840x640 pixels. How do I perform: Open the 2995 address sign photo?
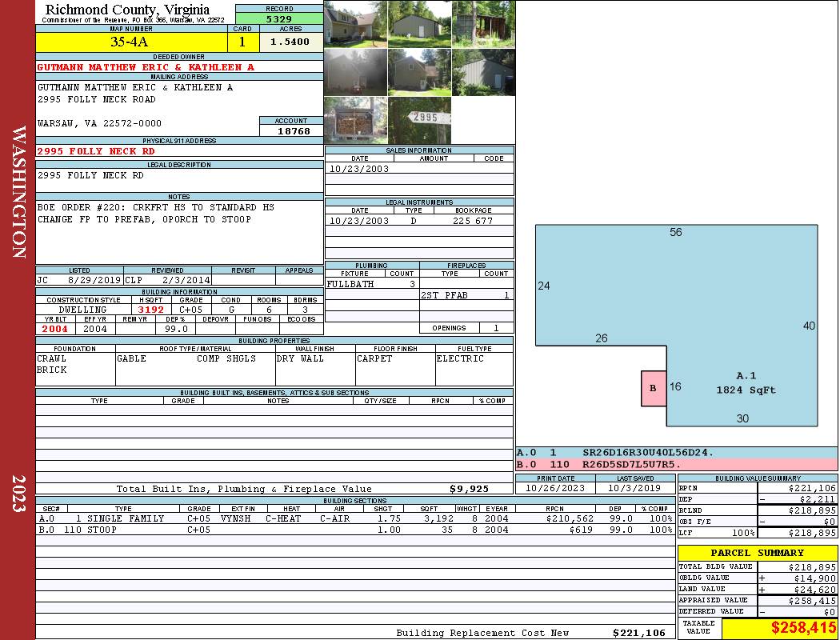coord(419,121)
